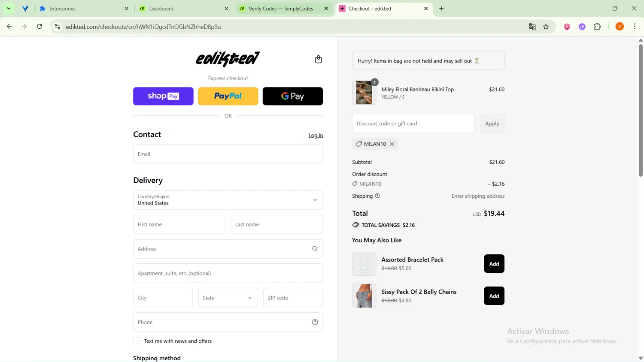Viewport: 644px width, 362px height.
Task: Go forward in browser history
Action: click(24, 27)
